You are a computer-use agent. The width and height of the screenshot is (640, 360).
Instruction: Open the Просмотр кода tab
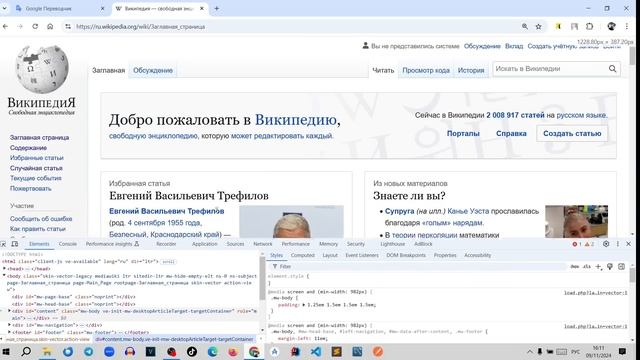[x=426, y=70]
